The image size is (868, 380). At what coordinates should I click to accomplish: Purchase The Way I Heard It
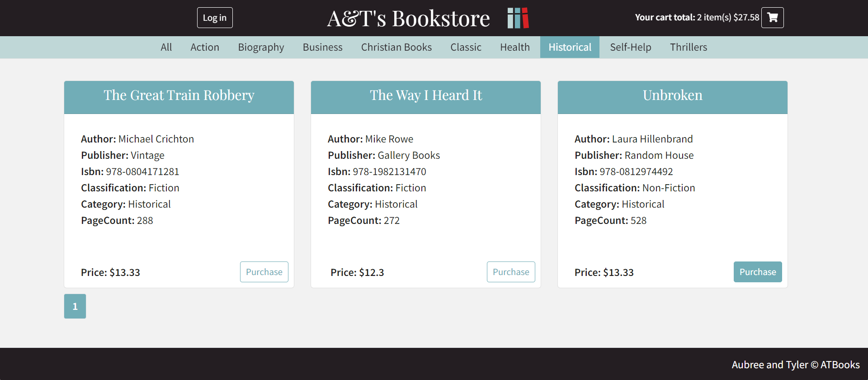(x=511, y=272)
